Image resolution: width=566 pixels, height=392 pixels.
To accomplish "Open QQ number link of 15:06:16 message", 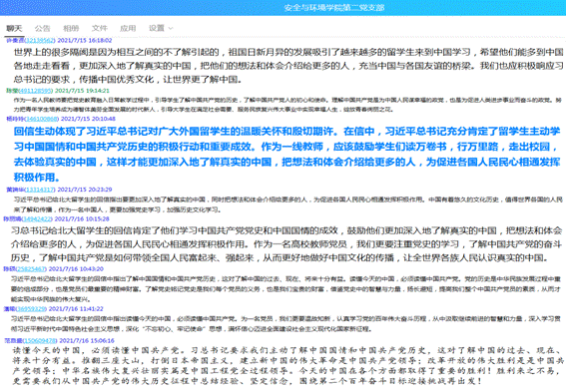I will [x=40, y=340].
